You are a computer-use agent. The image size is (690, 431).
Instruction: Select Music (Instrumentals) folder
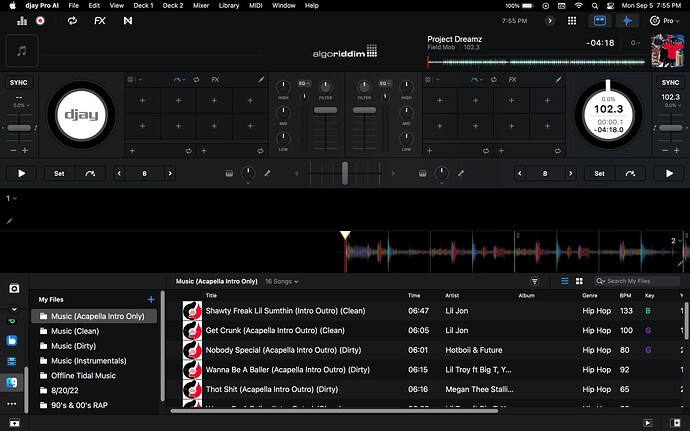(94, 361)
